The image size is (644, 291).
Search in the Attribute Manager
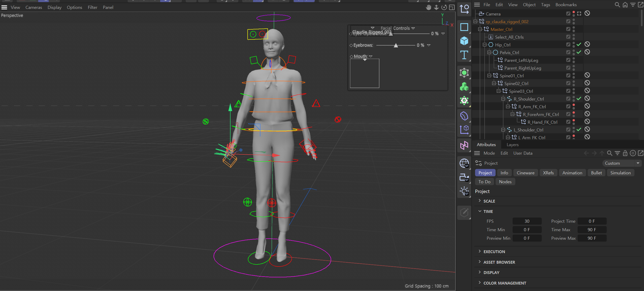(x=610, y=153)
